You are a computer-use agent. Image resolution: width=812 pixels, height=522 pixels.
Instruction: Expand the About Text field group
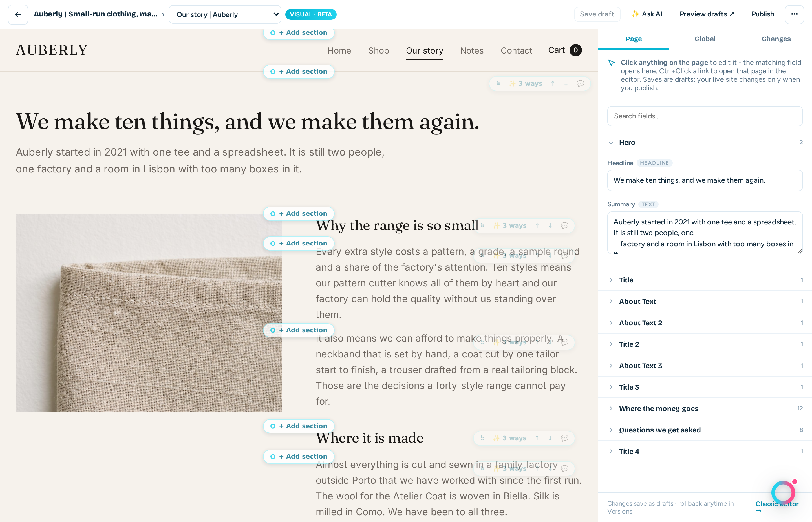705,301
